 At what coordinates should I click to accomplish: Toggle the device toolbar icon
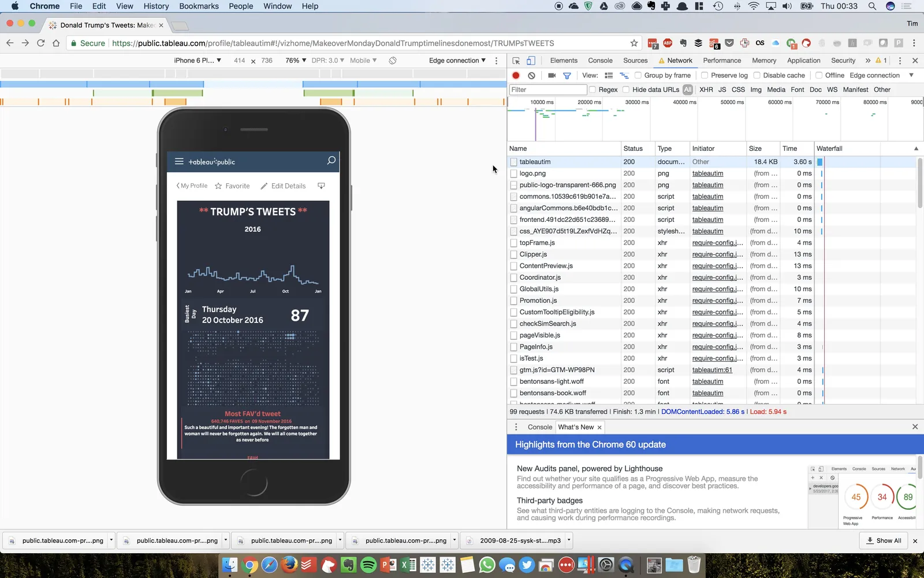click(x=531, y=60)
